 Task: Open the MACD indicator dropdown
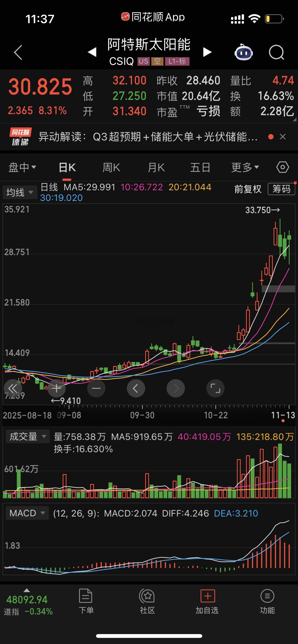pos(27,513)
